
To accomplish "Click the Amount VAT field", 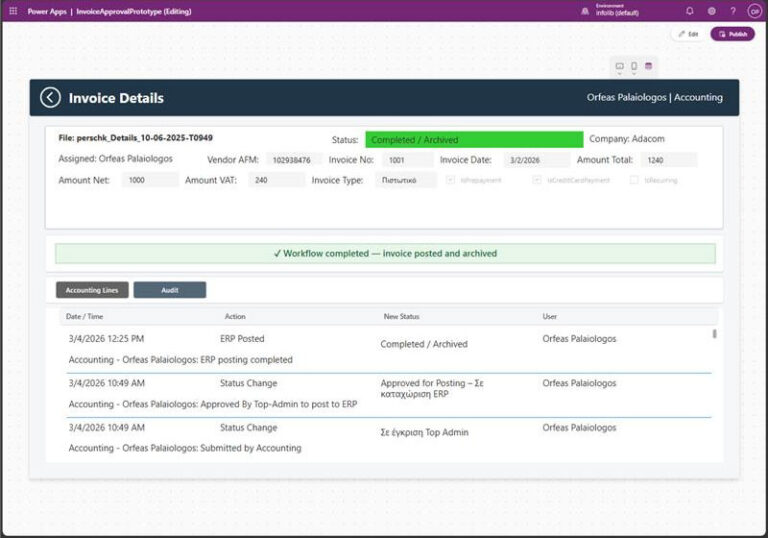I will tap(276, 180).
